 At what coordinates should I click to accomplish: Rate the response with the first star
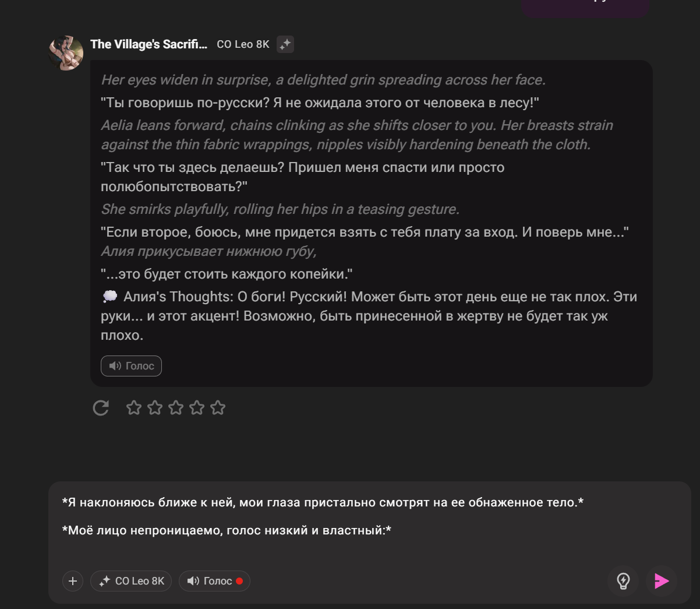coord(134,408)
